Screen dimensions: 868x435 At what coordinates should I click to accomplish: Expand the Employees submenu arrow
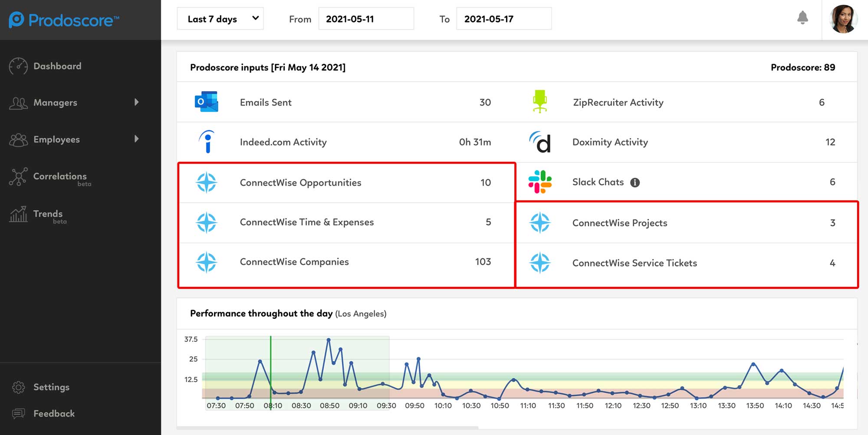(x=137, y=139)
